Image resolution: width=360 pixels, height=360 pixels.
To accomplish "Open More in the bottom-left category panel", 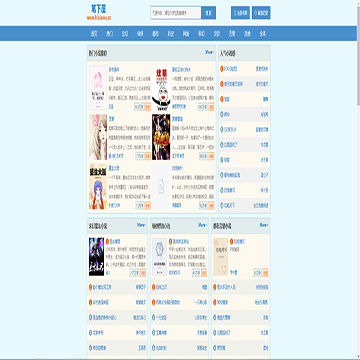I will coord(141,225).
